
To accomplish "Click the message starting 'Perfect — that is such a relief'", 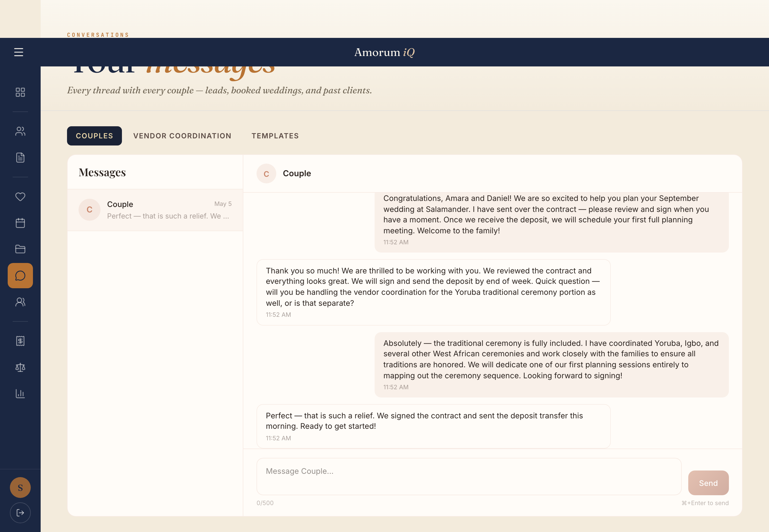I will pyautogui.click(x=433, y=426).
